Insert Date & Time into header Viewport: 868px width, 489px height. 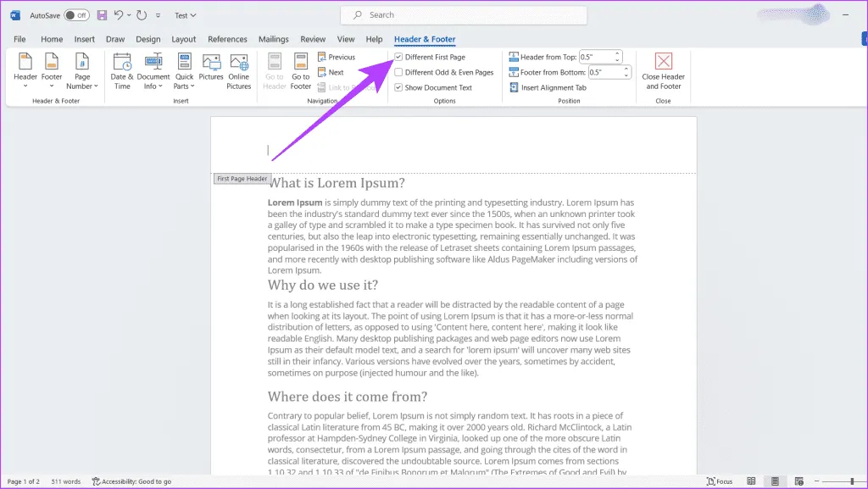[122, 69]
